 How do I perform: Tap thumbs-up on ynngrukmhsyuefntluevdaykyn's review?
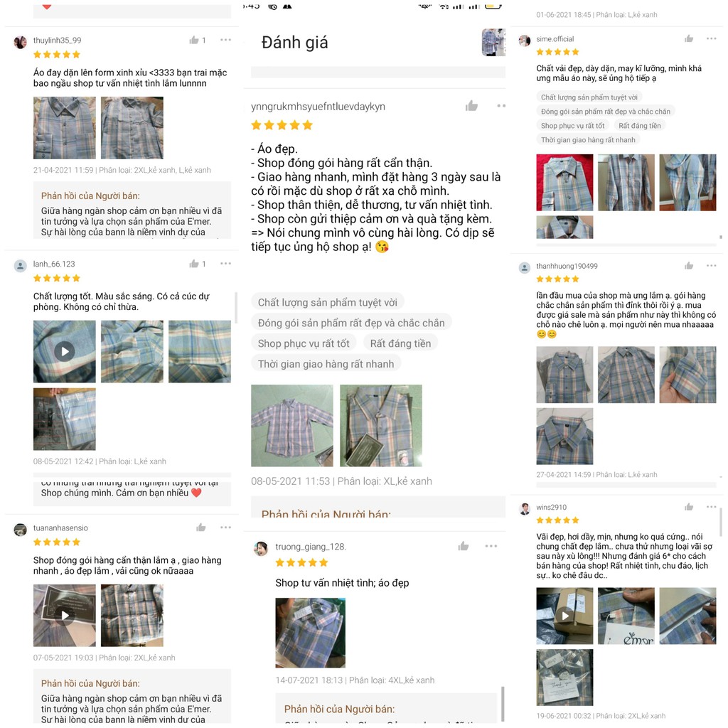pos(472,106)
